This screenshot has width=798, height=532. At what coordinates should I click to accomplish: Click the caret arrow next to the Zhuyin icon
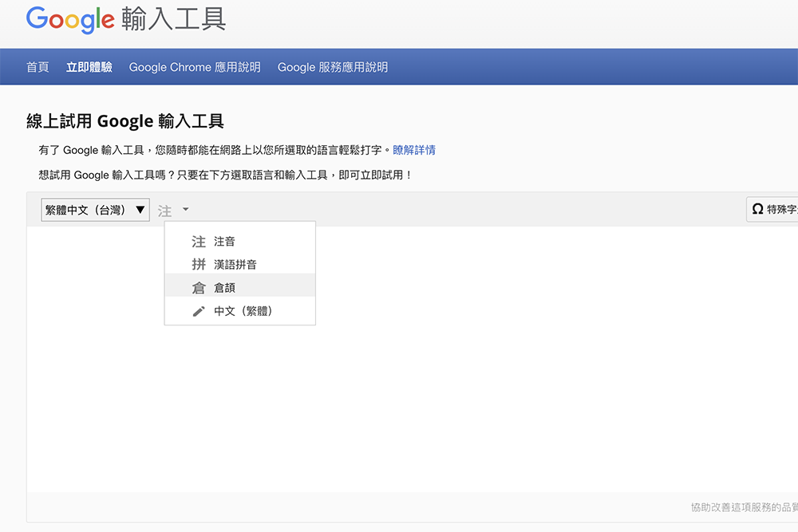[184, 210]
